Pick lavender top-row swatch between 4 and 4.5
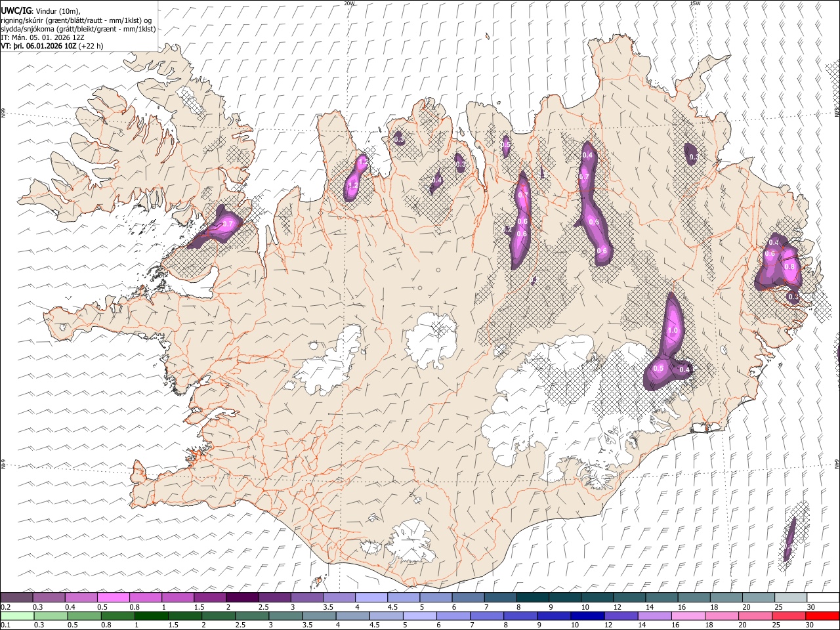The height and width of the screenshot is (630, 840). click(x=371, y=598)
